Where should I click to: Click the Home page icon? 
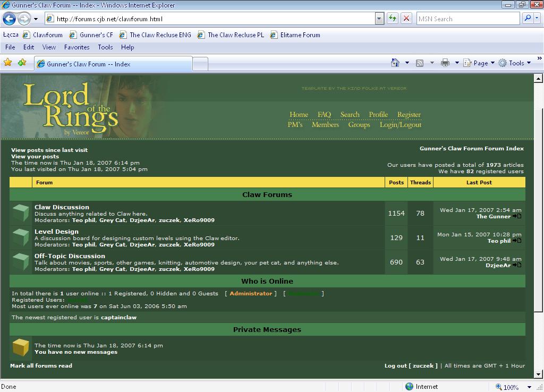click(x=395, y=63)
